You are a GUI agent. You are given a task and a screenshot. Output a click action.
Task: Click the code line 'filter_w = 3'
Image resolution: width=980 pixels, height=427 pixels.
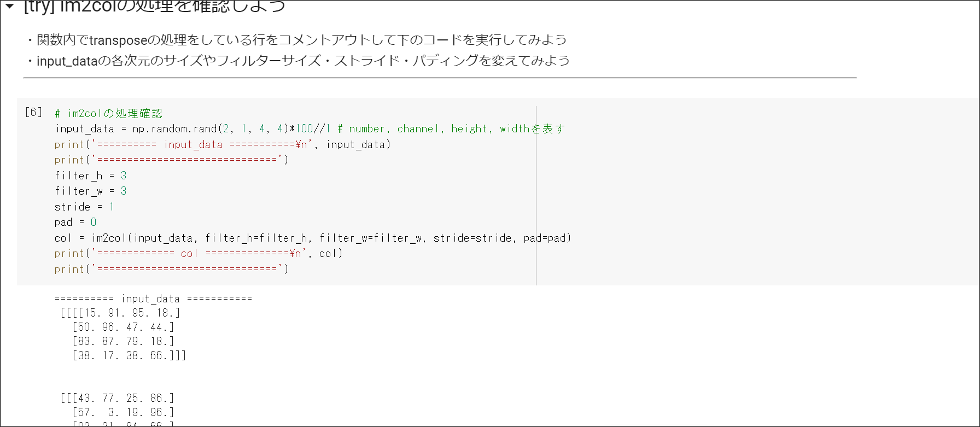tap(91, 191)
